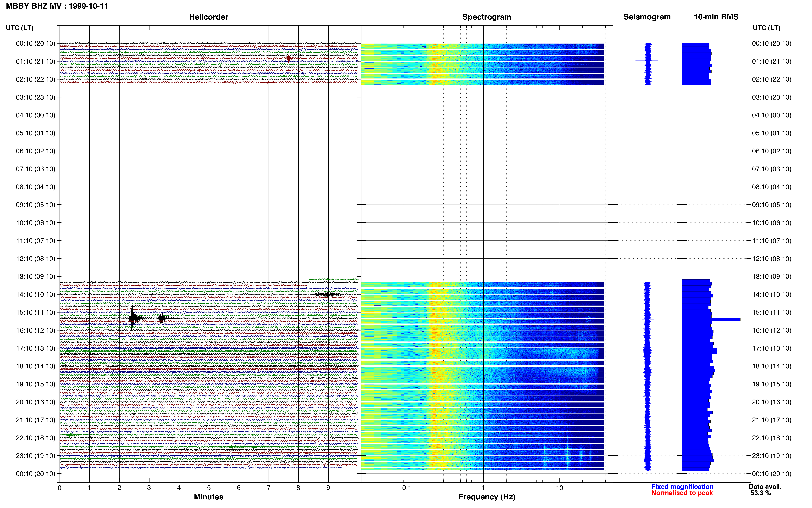Click the long seismogram spike near 15:30
812x508 pixels.
[x=648, y=319]
